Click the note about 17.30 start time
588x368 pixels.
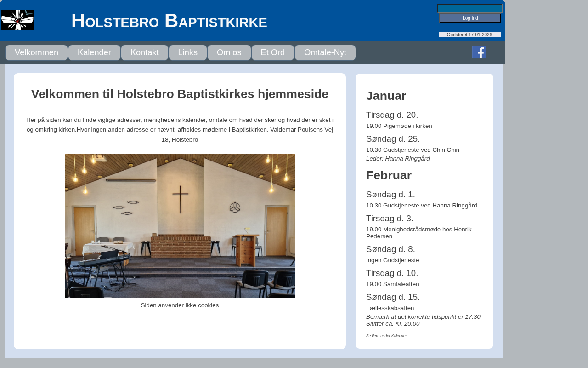[x=424, y=320]
